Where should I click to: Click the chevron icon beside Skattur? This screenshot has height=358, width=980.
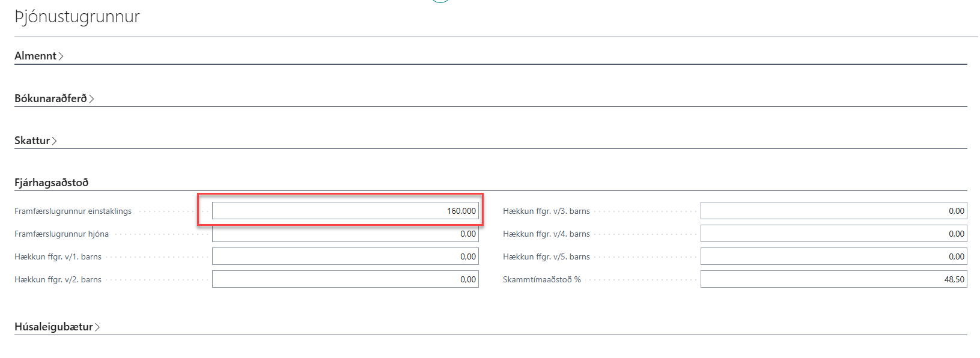pos(54,141)
